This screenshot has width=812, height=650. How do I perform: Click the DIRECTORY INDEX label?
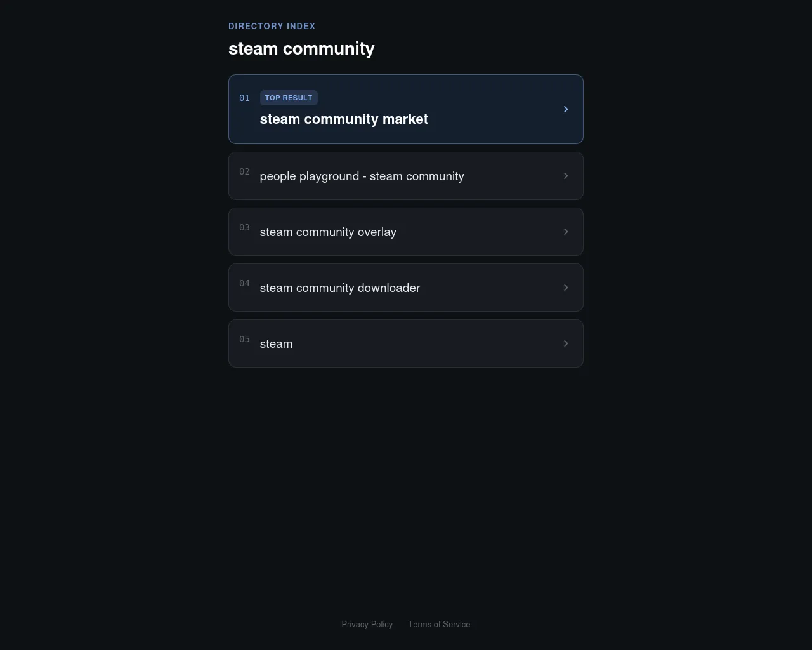[x=272, y=26]
